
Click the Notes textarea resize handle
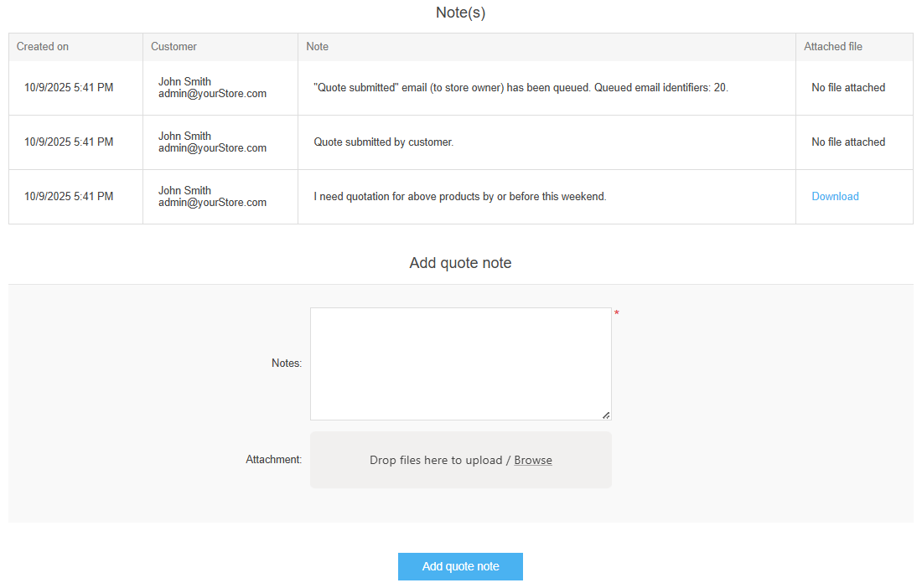tap(606, 415)
